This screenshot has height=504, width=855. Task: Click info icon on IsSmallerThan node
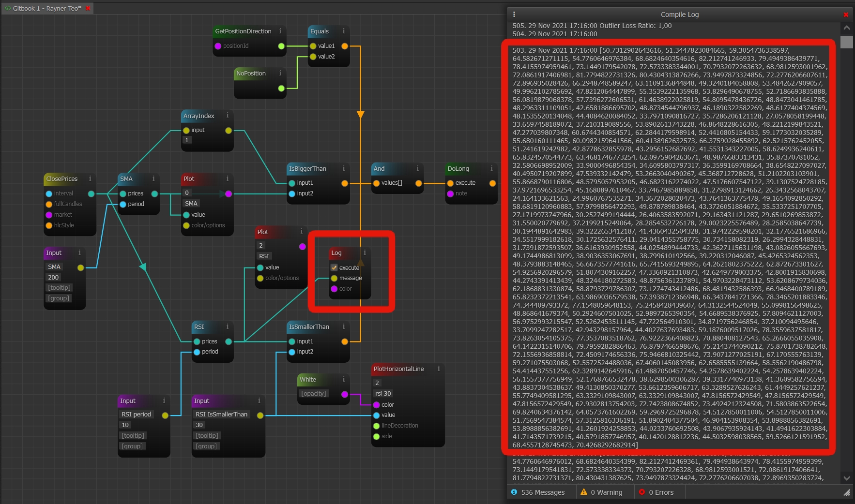[344, 326]
